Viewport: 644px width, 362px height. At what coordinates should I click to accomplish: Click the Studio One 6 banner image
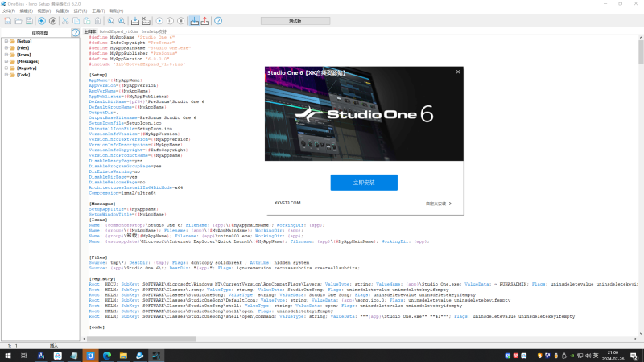(364, 113)
